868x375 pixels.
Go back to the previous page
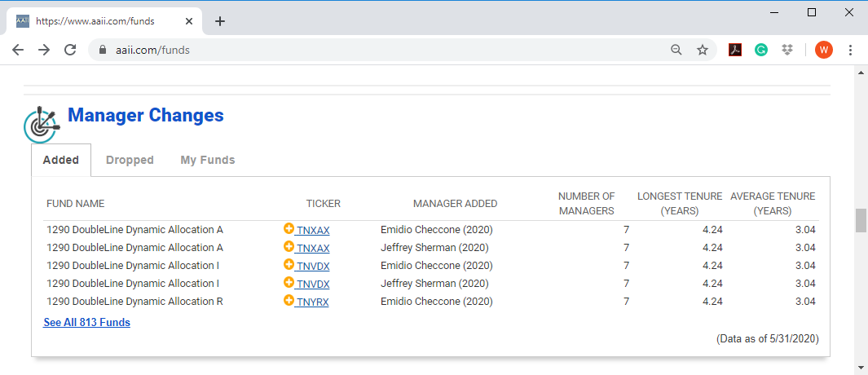pos(18,50)
